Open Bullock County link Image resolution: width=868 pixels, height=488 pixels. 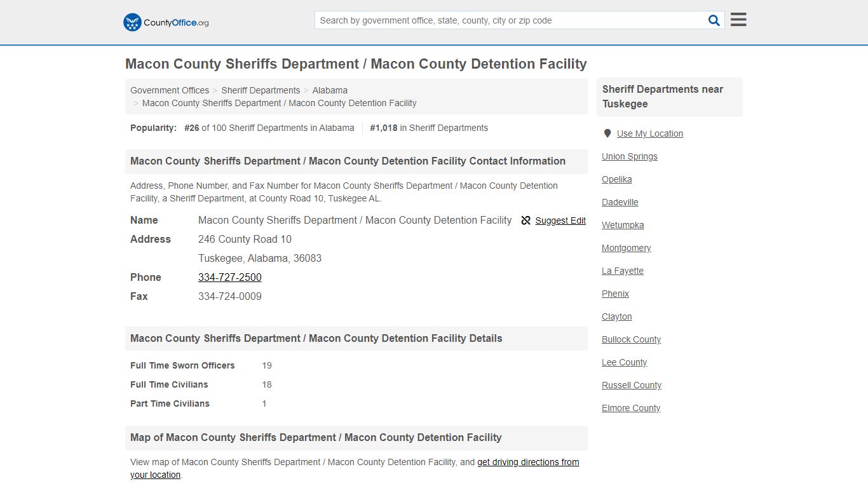[x=632, y=339]
